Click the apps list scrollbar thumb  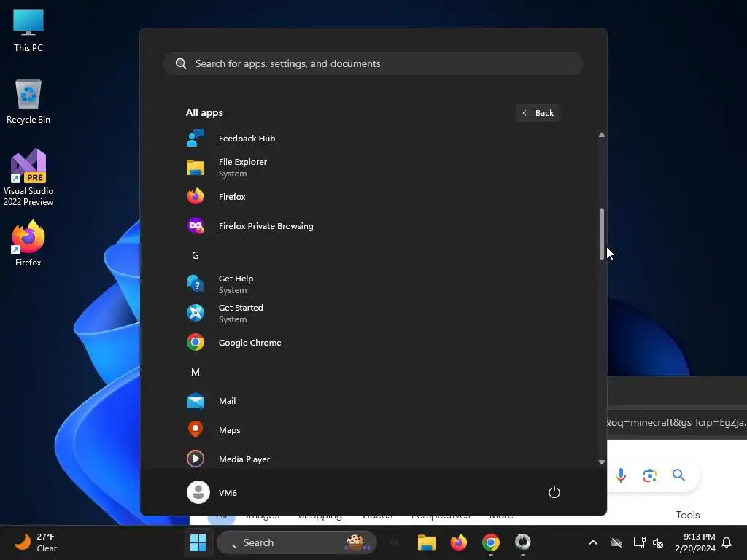[602, 234]
